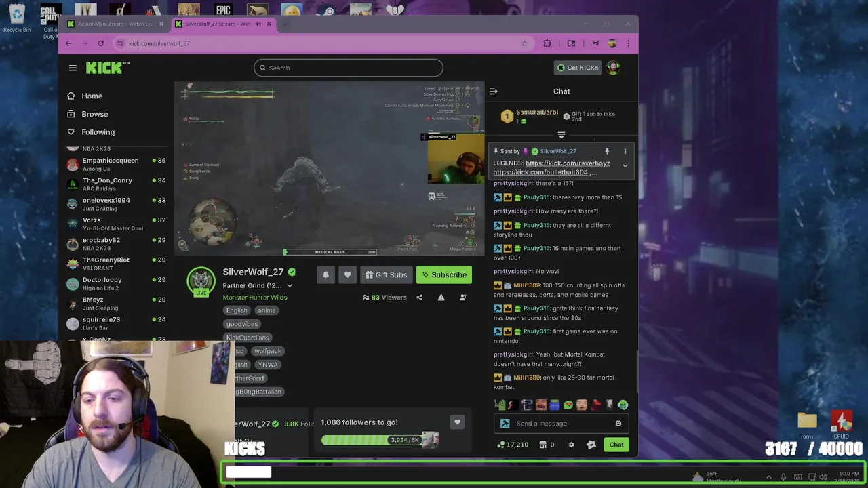
Task: Click the user profile avatar in Kick header
Action: [613, 67]
